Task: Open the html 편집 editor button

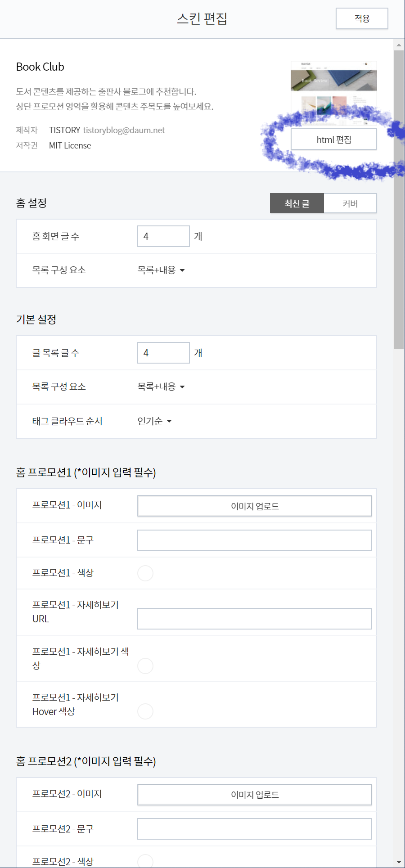Action: (x=333, y=139)
